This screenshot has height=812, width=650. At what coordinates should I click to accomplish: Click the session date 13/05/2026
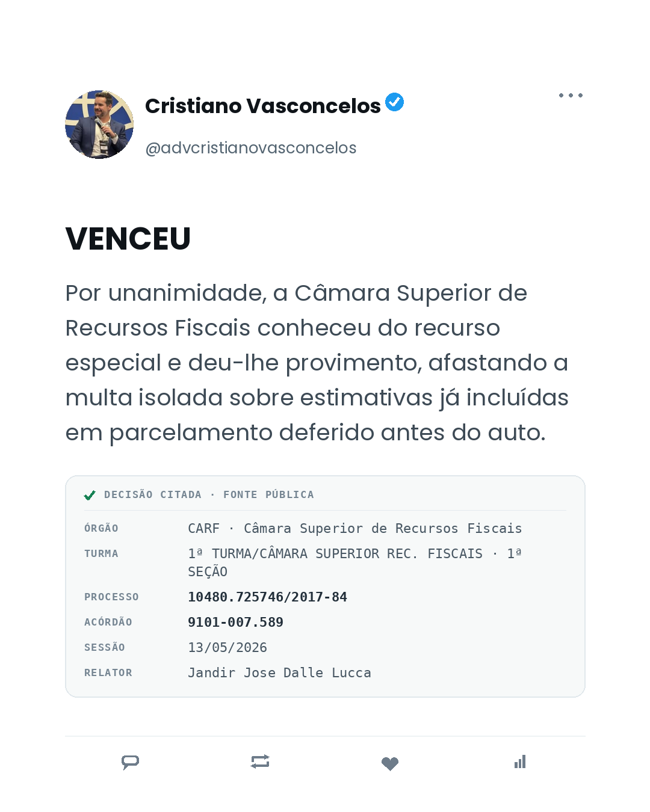[x=227, y=647]
